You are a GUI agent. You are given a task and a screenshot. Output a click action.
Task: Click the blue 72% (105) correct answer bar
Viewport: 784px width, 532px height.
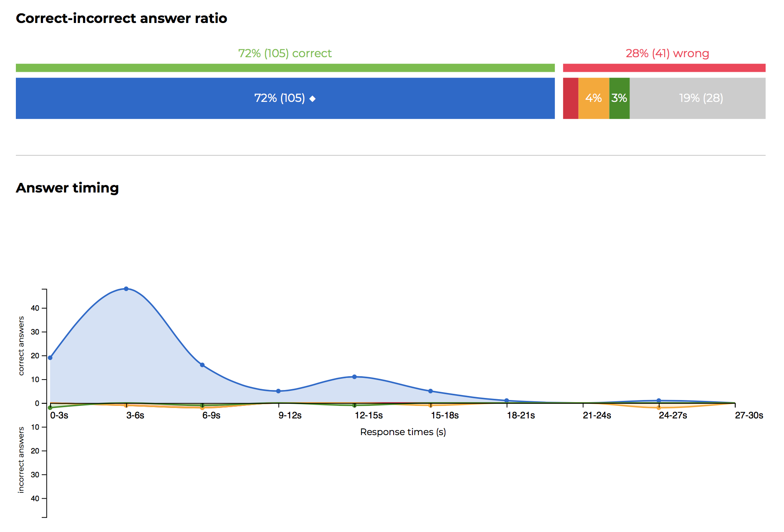click(x=285, y=98)
